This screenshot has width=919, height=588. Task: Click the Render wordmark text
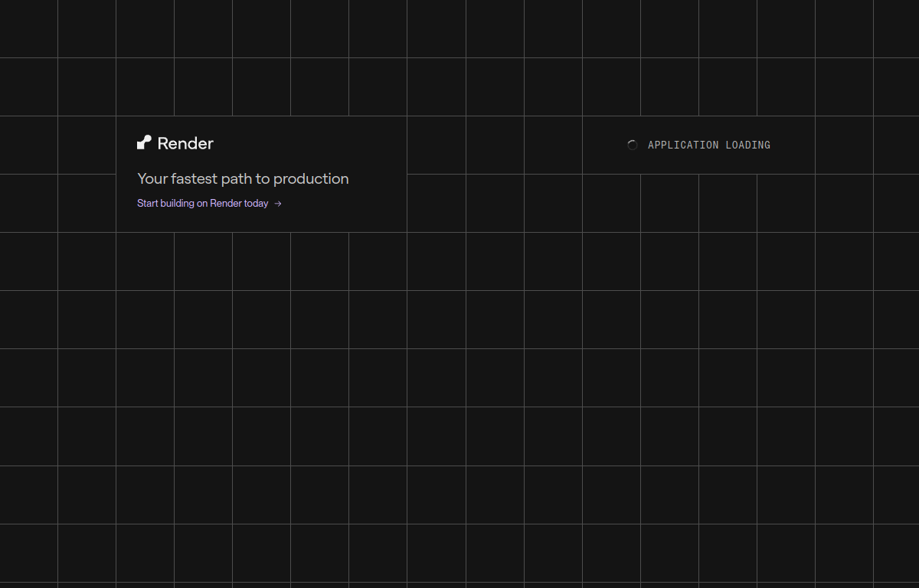185,143
